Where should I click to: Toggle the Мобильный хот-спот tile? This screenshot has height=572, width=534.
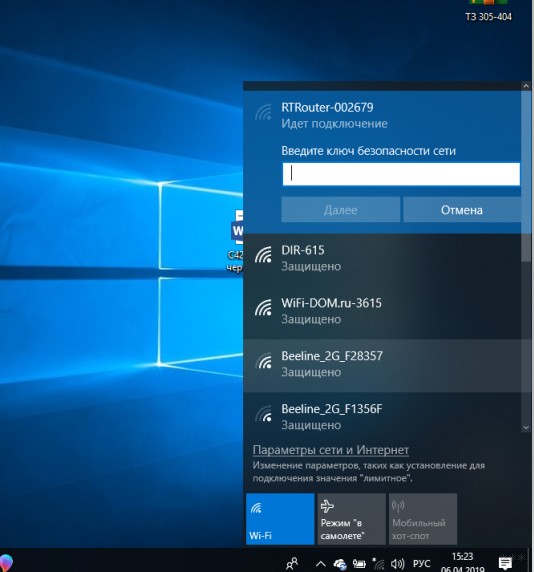[423, 519]
